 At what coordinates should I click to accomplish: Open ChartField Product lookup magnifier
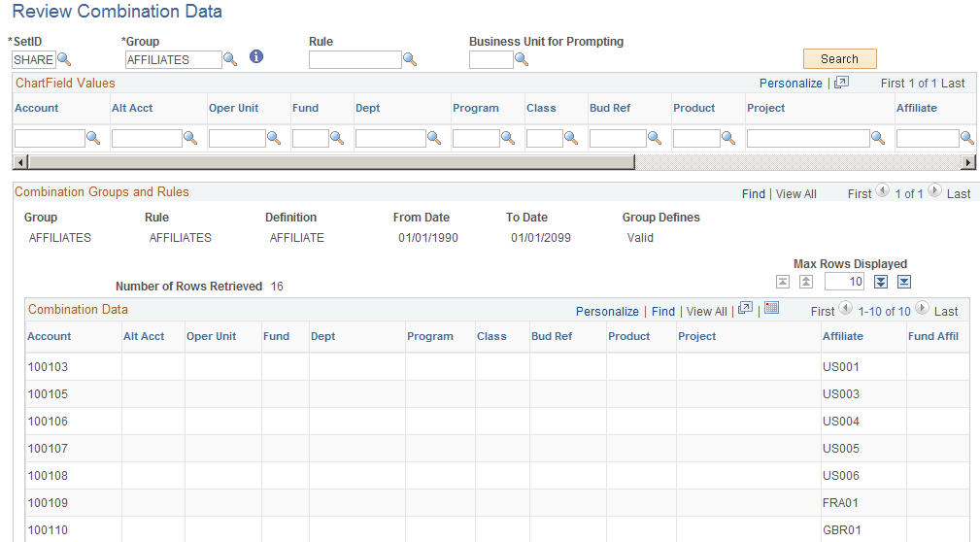728,138
